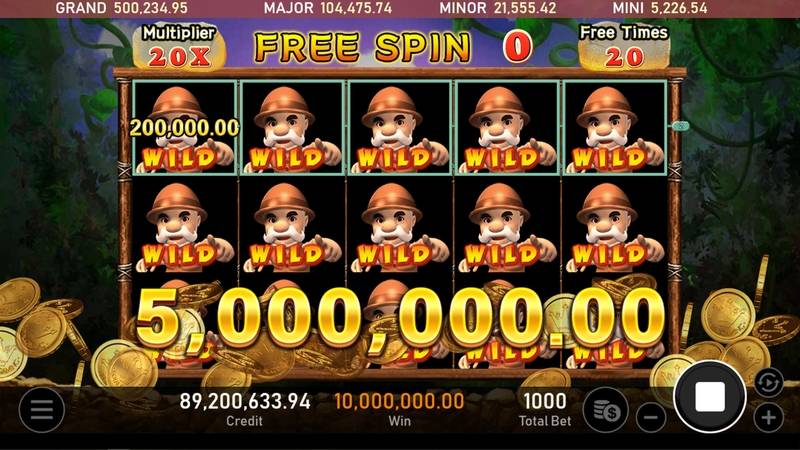Click the Free Times 20 badge

[624, 46]
